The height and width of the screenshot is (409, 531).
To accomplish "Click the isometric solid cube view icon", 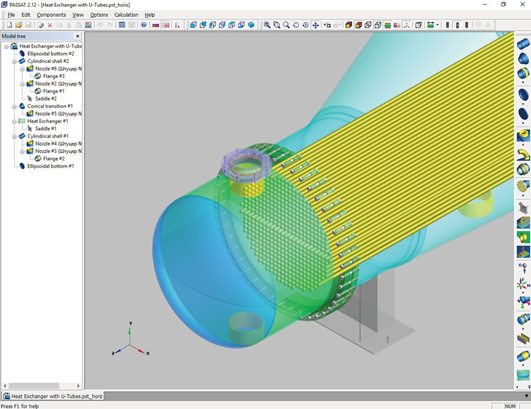I will [251, 25].
